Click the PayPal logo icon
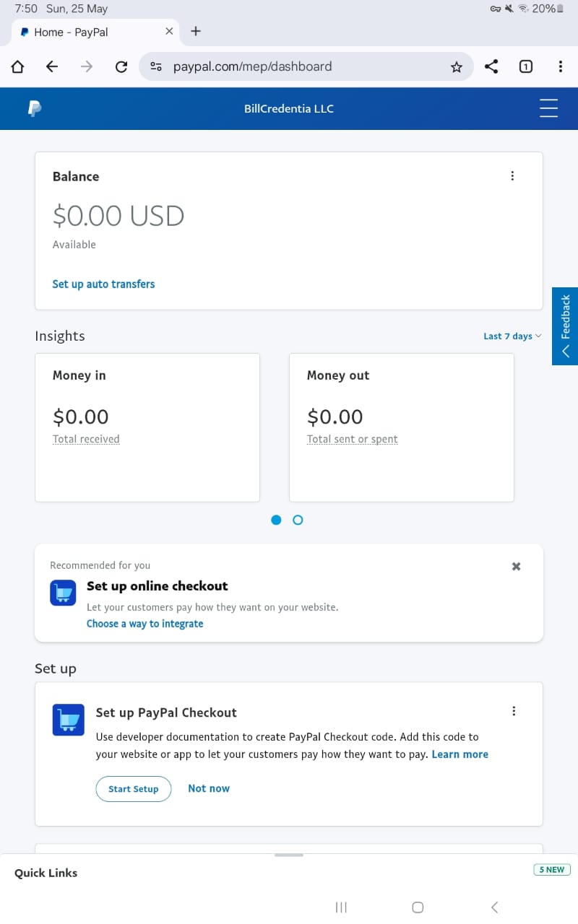Viewport: 578px width, 924px height. [x=34, y=108]
